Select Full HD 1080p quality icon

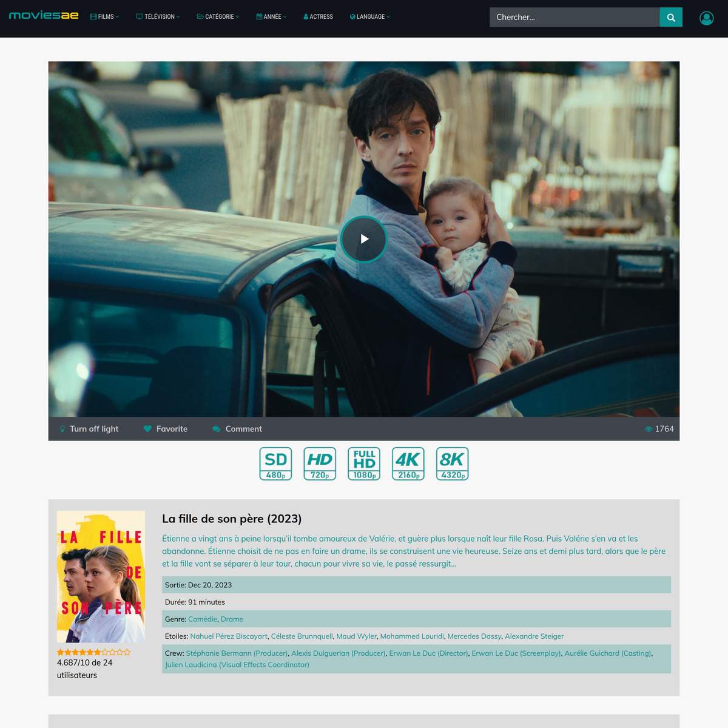coord(364,463)
